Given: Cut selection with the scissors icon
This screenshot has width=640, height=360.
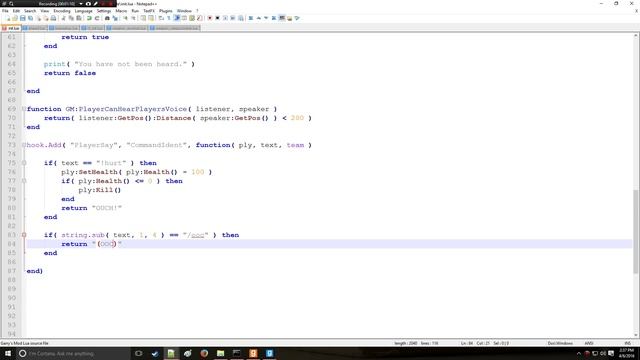Looking at the screenshot, I should 63,18.
